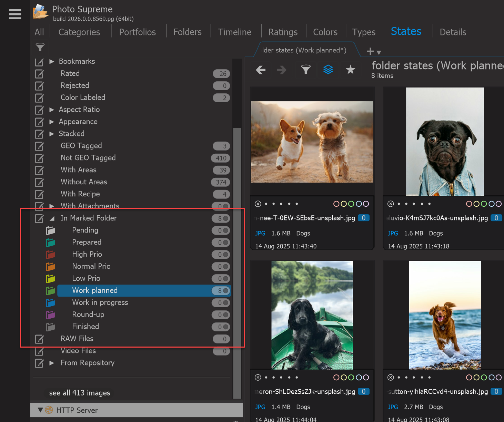Viewport: 504px width, 422px height.
Task: Add a new tab with plus icon
Action: point(371,51)
